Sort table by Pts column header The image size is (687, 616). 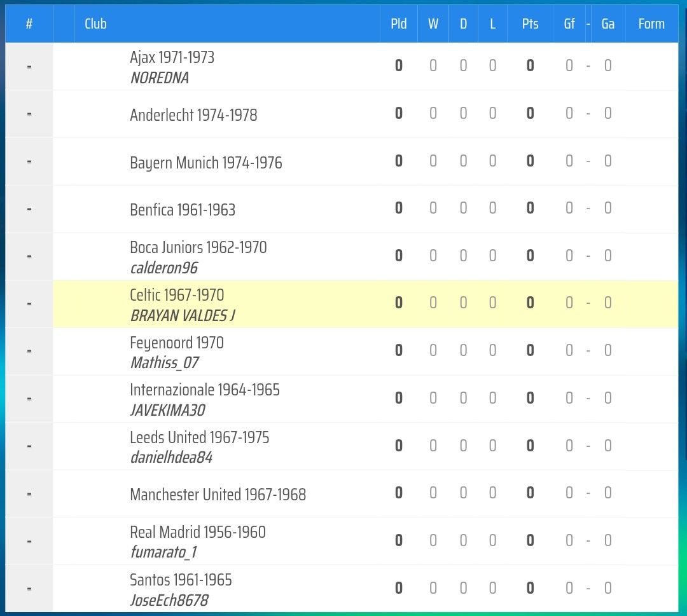click(x=530, y=24)
